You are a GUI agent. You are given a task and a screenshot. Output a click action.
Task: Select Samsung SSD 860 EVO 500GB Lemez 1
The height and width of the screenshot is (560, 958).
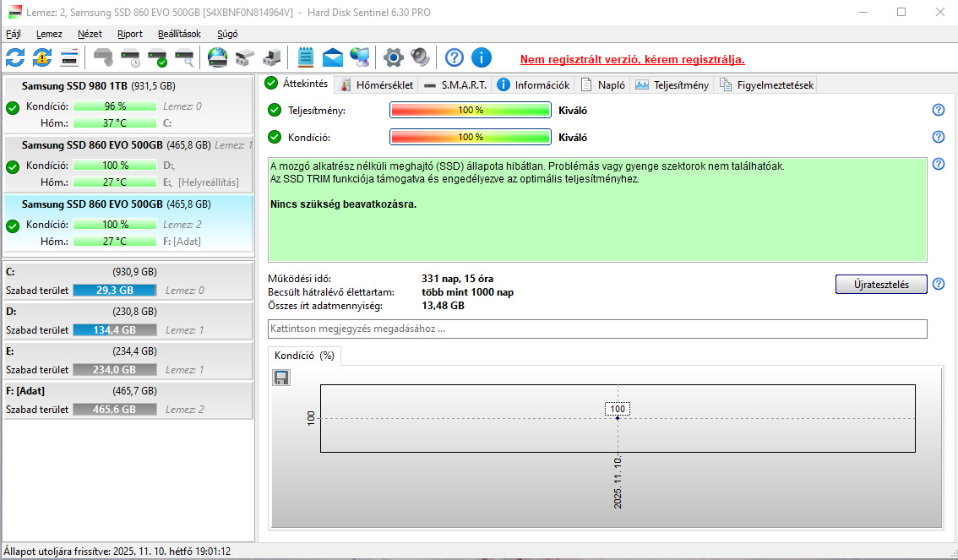click(x=128, y=164)
